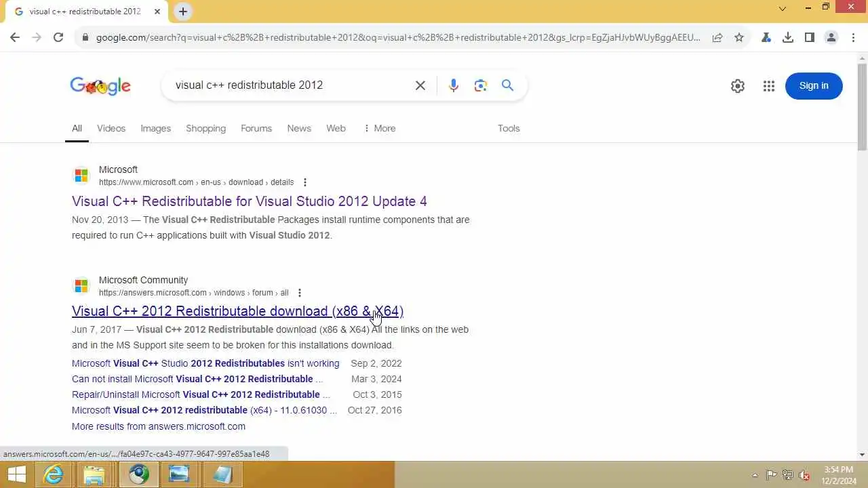Share this page from address bar

(x=717, y=37)
